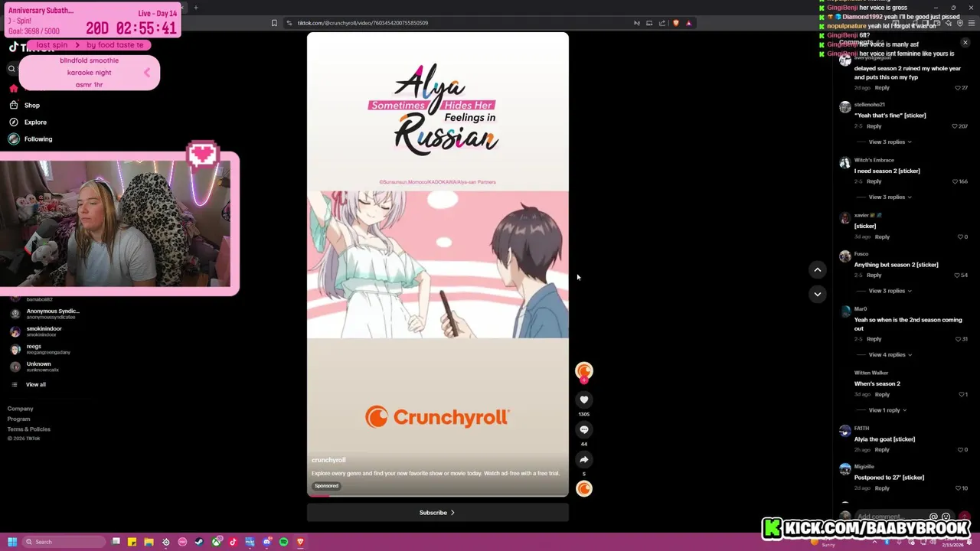This screenshot has height=551, width=980.
Task: Expand View 4 replies under Mar0's comment
Action: click(890, 354)
